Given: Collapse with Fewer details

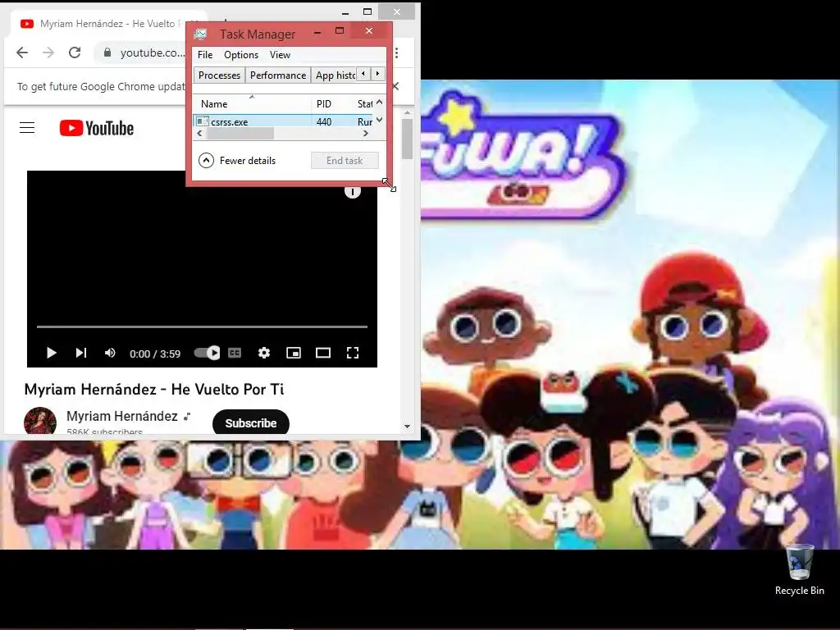Looking at the screenshot, I should pyautogui.click(x=237, y=160).
